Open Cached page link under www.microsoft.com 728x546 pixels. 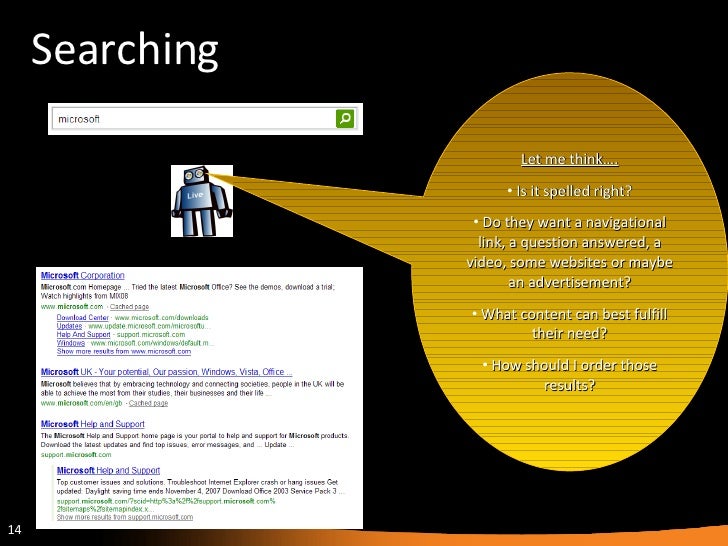click(129, 307)
